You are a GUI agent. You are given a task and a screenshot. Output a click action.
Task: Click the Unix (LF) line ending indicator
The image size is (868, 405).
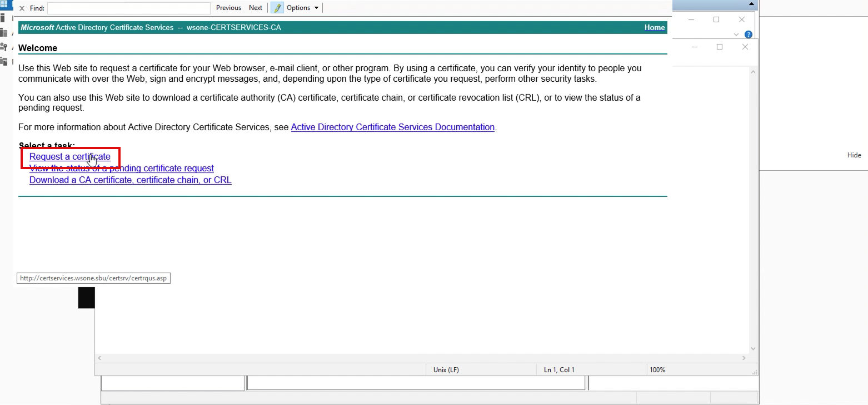pyautogui.click(x=446, y=370)
